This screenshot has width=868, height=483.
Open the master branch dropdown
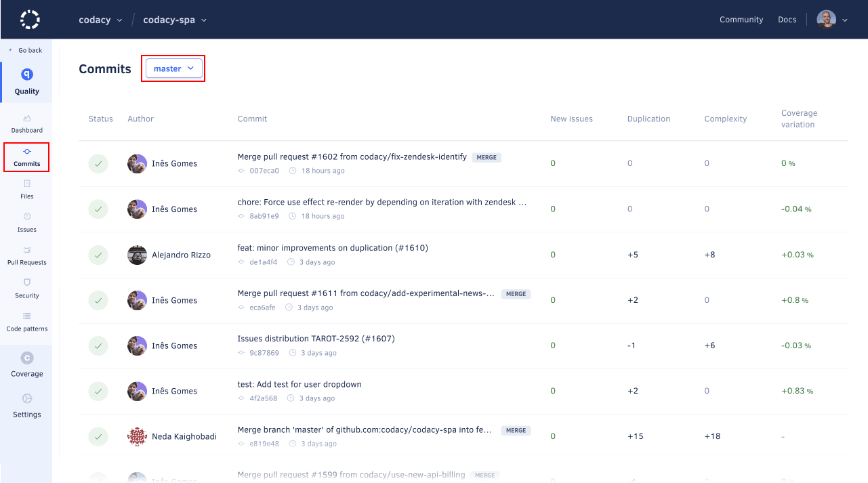[173, 68]
